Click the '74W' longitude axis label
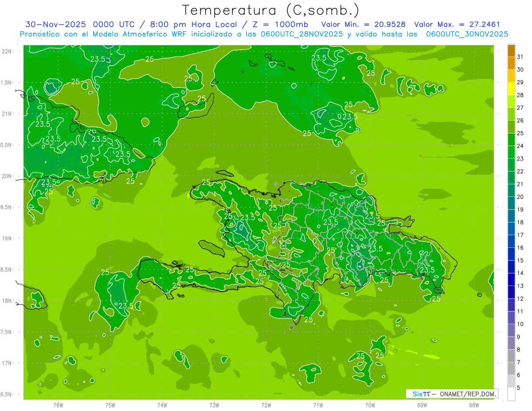The image size is (532, 411). tap(162, 405)
